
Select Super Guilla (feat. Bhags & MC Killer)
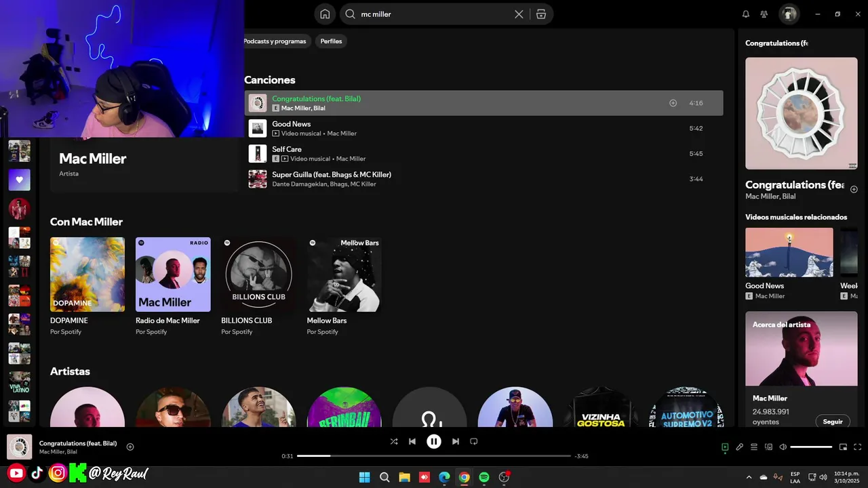click(332, 175)
